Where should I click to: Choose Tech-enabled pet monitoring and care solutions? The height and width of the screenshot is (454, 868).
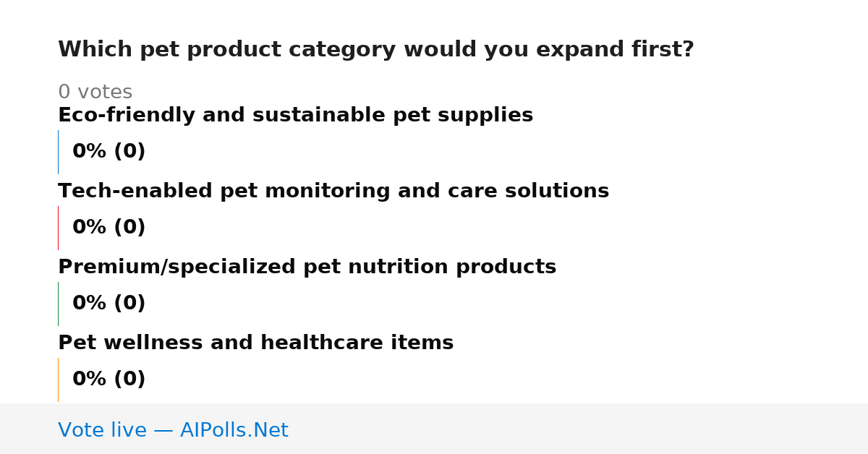333,192
